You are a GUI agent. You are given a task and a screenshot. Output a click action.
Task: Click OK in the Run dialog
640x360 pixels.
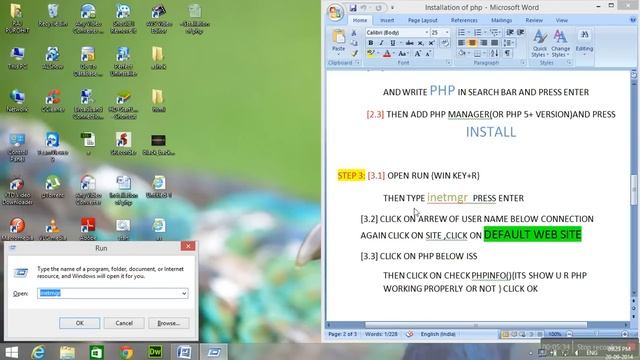(80, 323)
